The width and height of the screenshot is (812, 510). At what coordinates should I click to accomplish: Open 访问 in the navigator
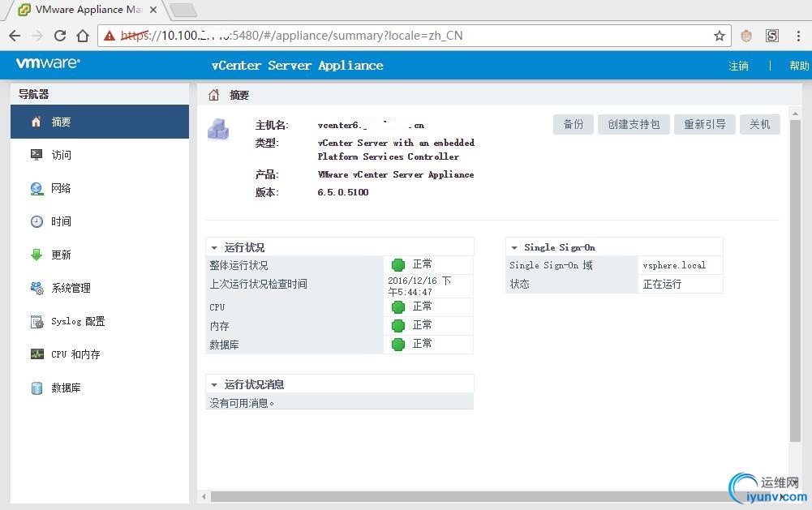point(100,155)
